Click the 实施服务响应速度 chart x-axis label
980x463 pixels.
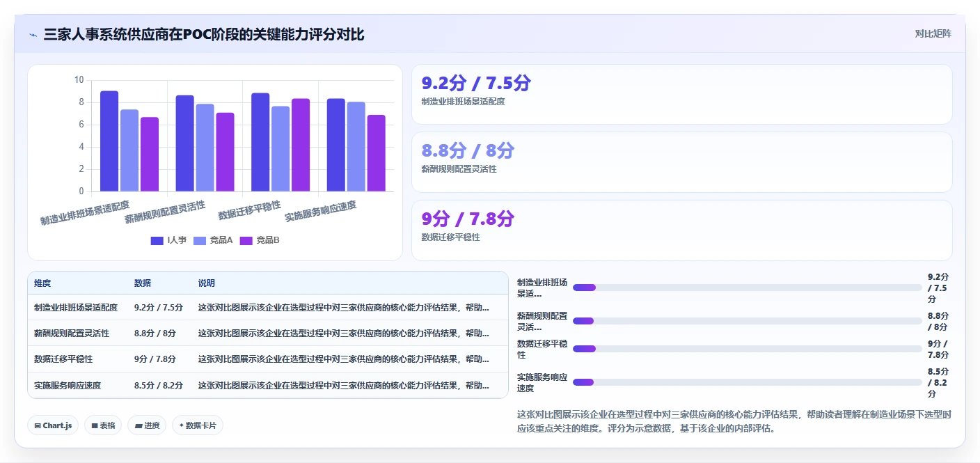coord(321,212)
